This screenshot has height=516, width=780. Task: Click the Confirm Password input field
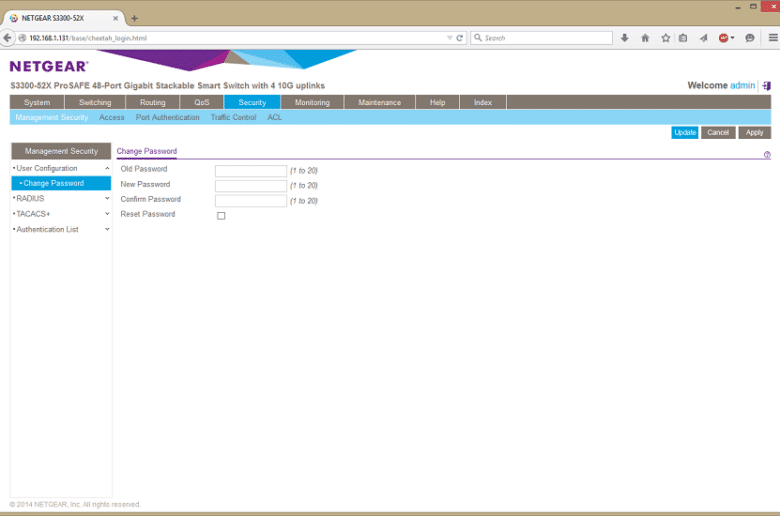pyautogui.click(x=251, y=201)
